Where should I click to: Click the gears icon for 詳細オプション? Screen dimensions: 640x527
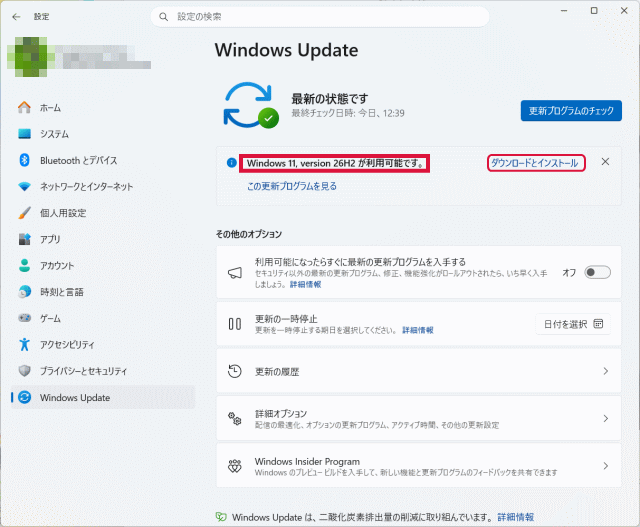235,418
